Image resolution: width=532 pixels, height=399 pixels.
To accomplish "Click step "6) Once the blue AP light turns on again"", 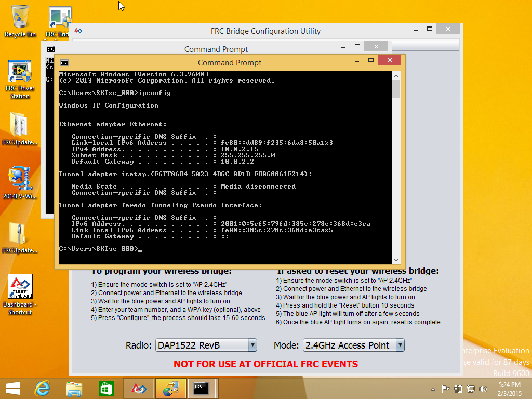I will [358, 322].
